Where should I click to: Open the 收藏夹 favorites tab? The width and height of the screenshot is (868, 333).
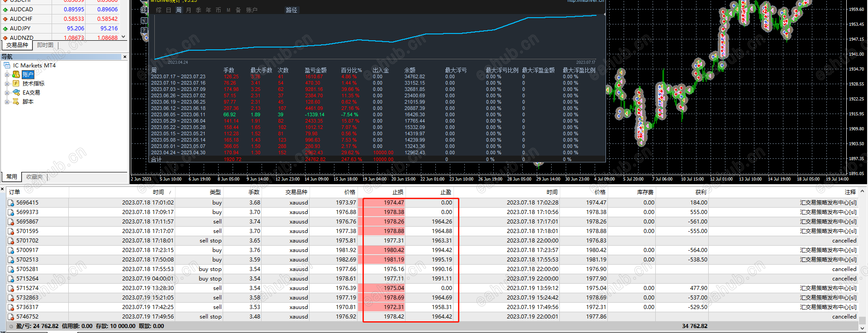(34, 177)
